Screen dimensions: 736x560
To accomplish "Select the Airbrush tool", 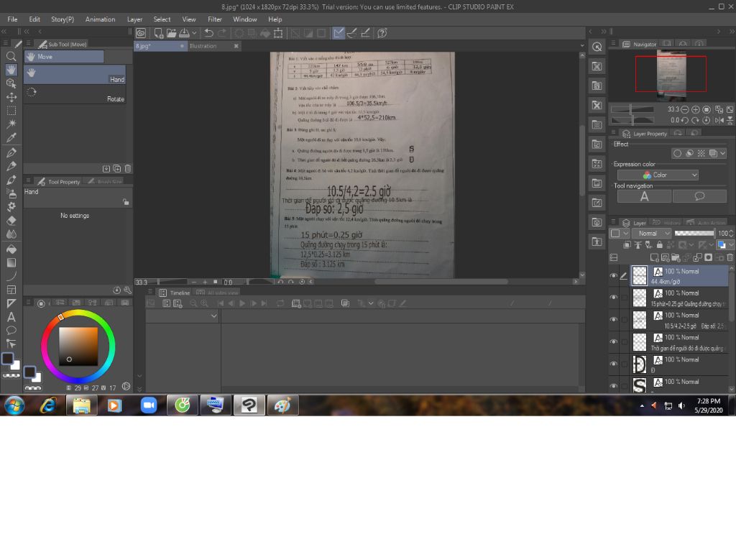I will click(11, 193).
